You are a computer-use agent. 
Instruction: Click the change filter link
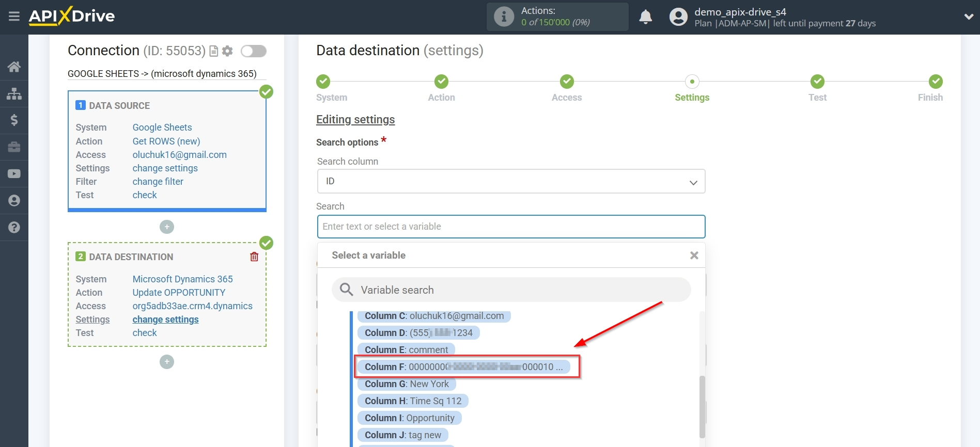click(x=158, y=181)
